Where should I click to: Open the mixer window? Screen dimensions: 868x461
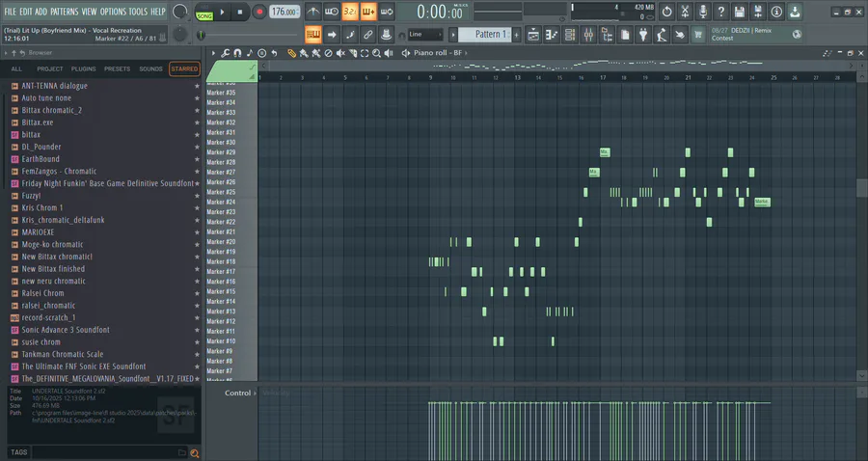point(588,35)
